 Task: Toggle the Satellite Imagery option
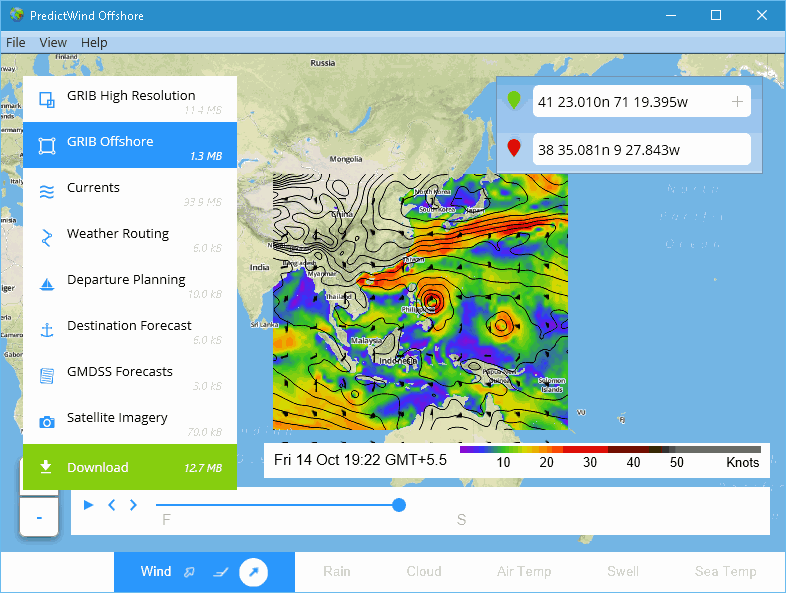point(130,422)
